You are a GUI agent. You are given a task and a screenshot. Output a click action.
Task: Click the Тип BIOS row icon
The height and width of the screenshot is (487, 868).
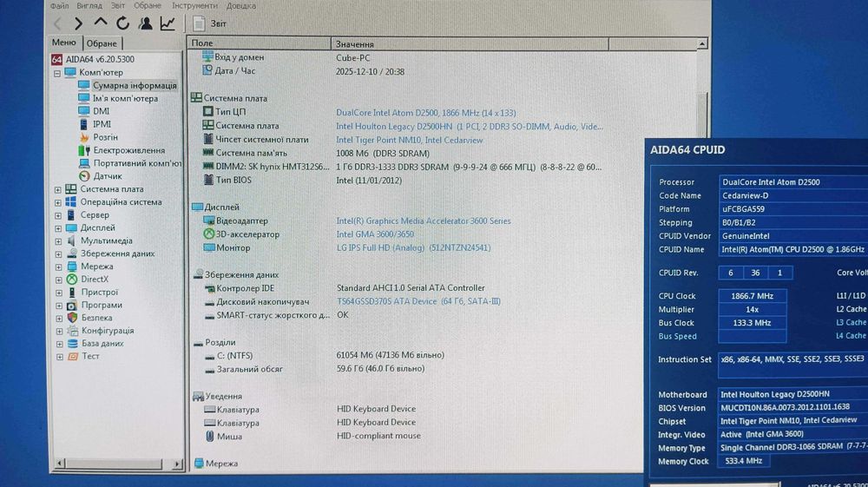point(208,180)
